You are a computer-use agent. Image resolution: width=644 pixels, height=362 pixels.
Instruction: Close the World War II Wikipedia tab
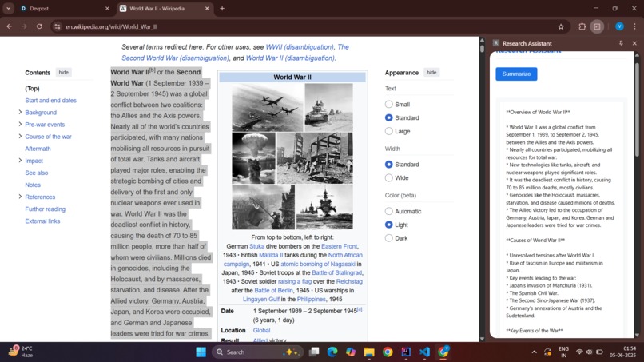coord(207,8)
